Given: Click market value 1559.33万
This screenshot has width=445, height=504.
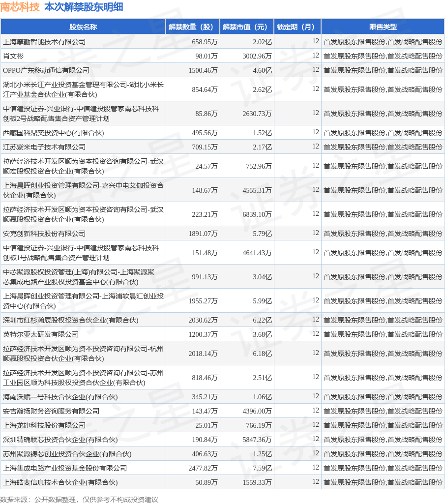Looking at the screenshot, I should click(x=257, y=482).
